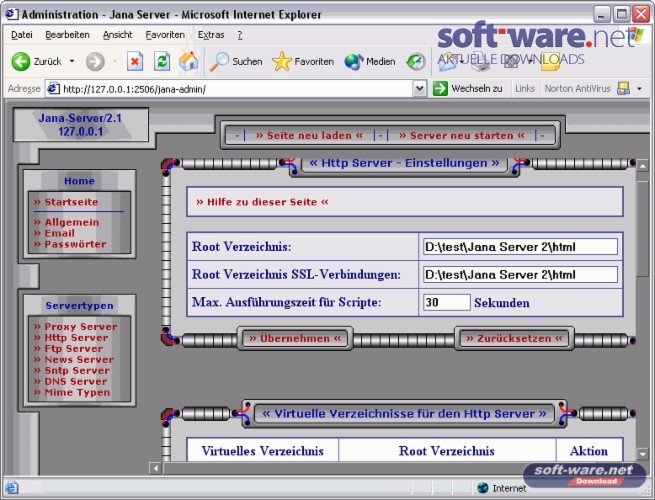
Task: Open DNS Server settings
Action: point(70,381)
